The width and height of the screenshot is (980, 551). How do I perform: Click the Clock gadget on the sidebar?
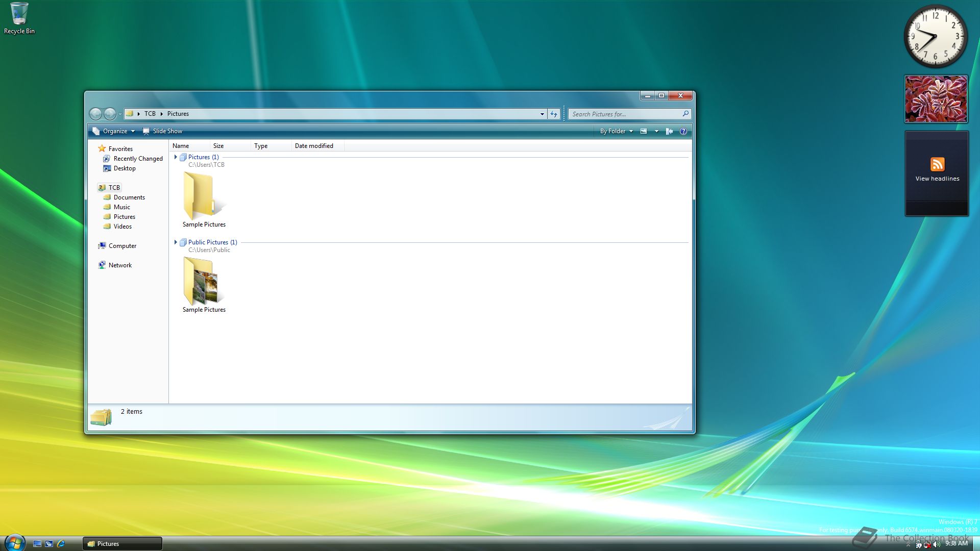tap(936, 36)
